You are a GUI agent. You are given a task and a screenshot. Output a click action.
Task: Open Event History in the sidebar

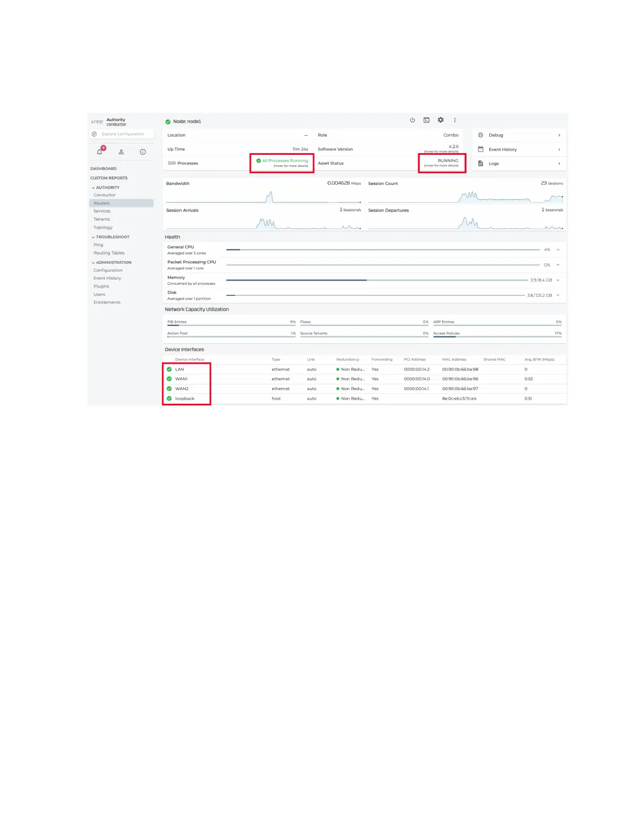(x=107, y=278)
